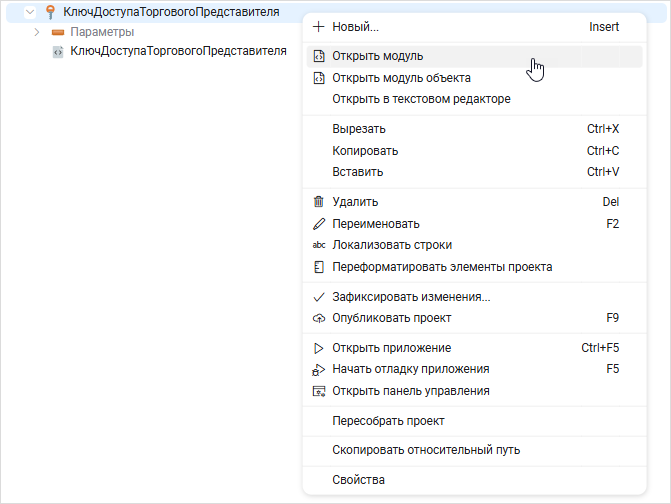
Task: Choose Открыть модуль объекта from context menu
Action: click(474, 78)
